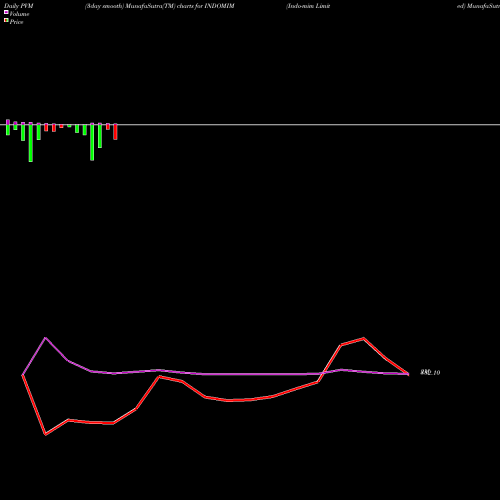The width and height of the screenshot is (500, 500).
Task: Click the '(Indo-mim Limit' header text
Action: [308, 6]
